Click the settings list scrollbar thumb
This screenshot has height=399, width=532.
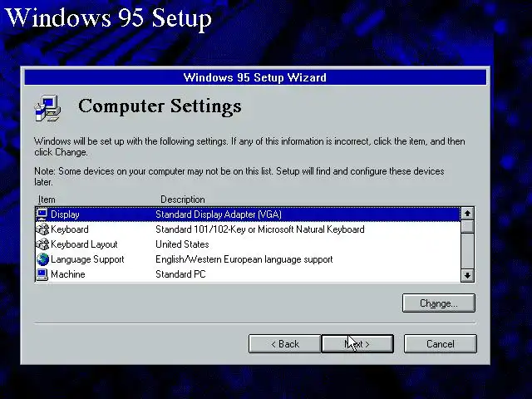coord(467,227)
